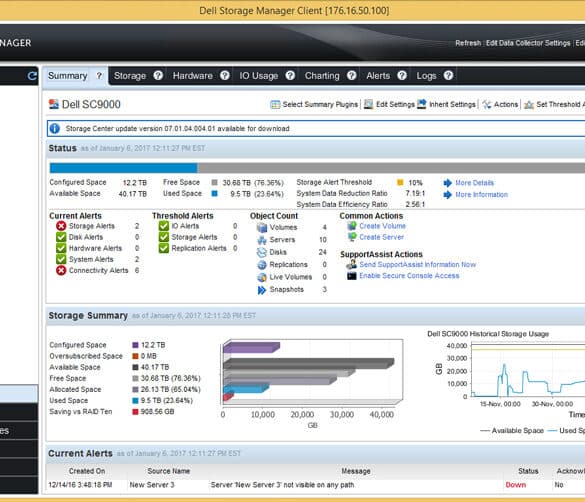
Task: Click the Create Volume link
Action: coord(382,226)
